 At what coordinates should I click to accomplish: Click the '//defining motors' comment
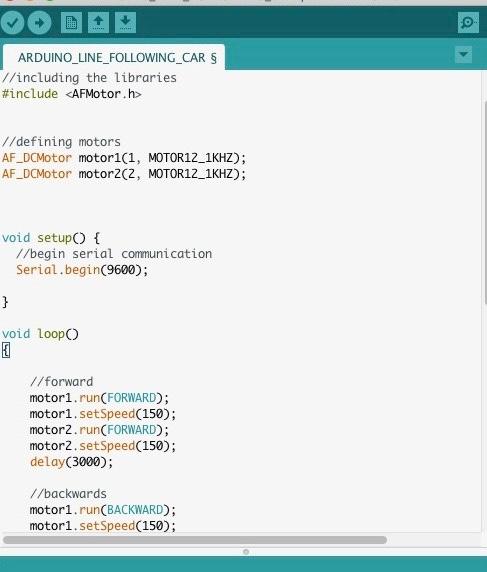[61, 142]
